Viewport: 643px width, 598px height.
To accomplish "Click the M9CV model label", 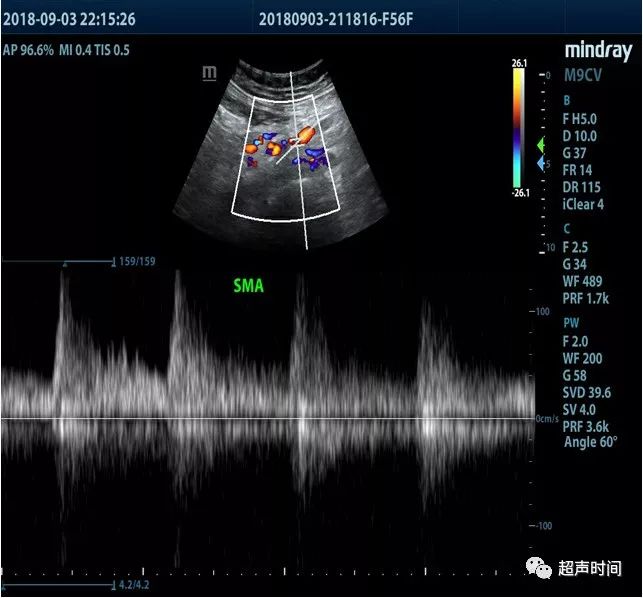I will click(x=583, y=75).
